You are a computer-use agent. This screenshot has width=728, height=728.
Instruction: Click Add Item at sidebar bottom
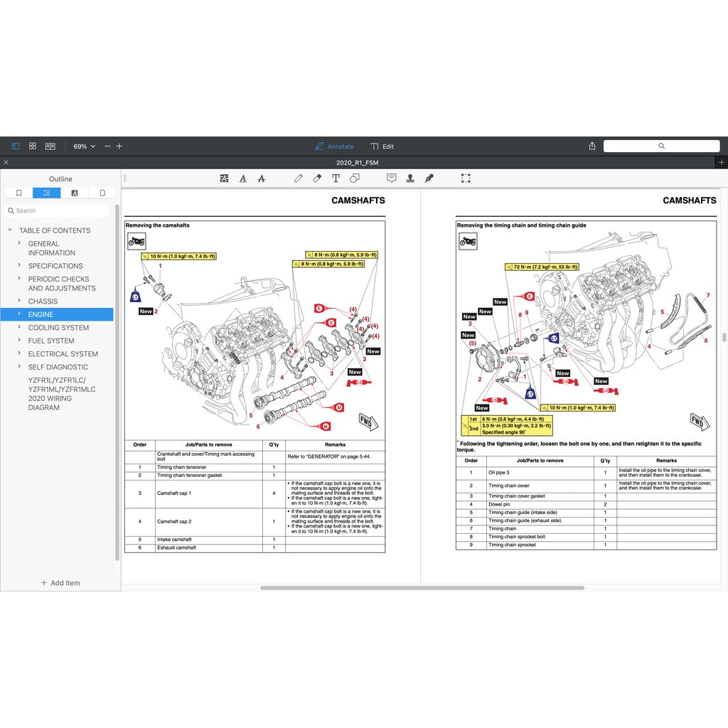pyautogui.click(x=60, y=583)
